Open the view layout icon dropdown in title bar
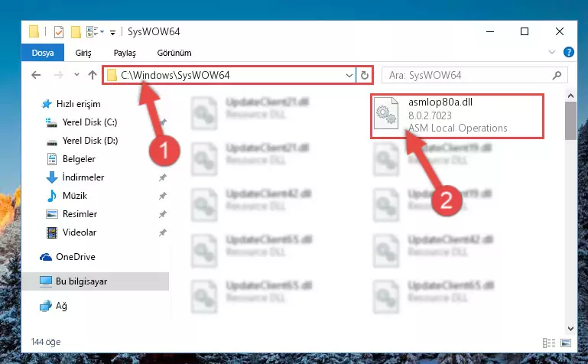The height and width of the screenshot is (364, 588). click(95, 32)
